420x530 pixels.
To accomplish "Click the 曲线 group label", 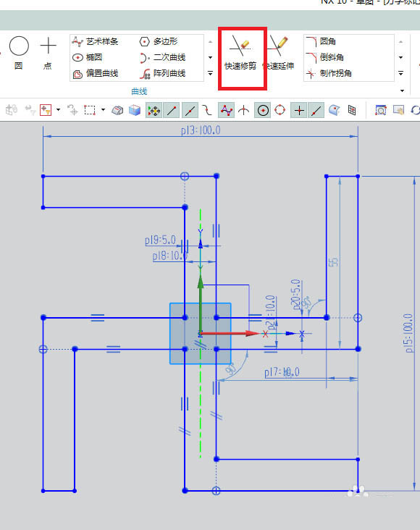I will [x=139, y=91].
